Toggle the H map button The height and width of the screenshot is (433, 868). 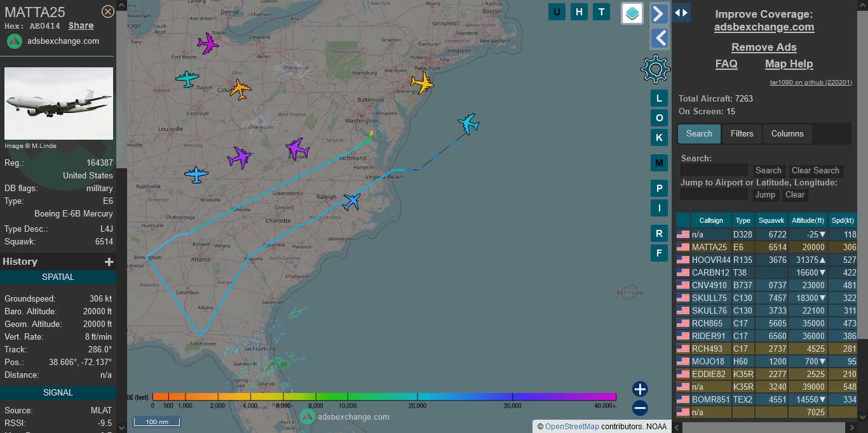tap(579, 11)
